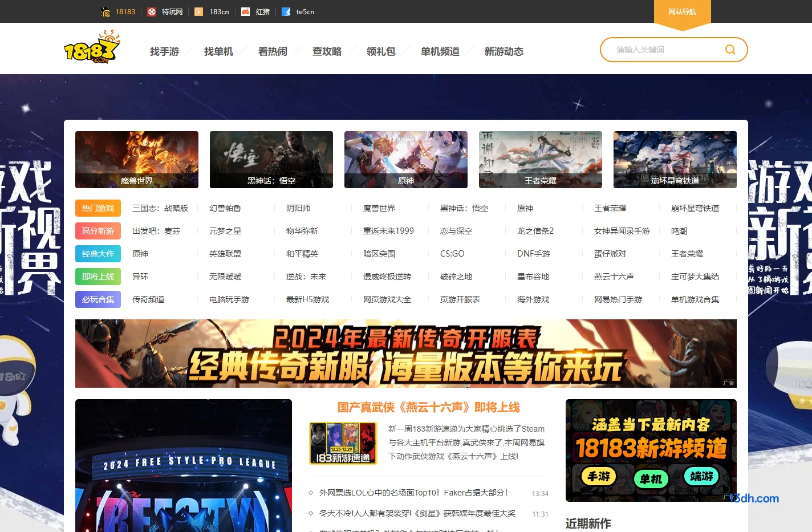The width and height of the screenshot is (812, 532).
Task: Open the CS:GO link
Action: point(452,254)
